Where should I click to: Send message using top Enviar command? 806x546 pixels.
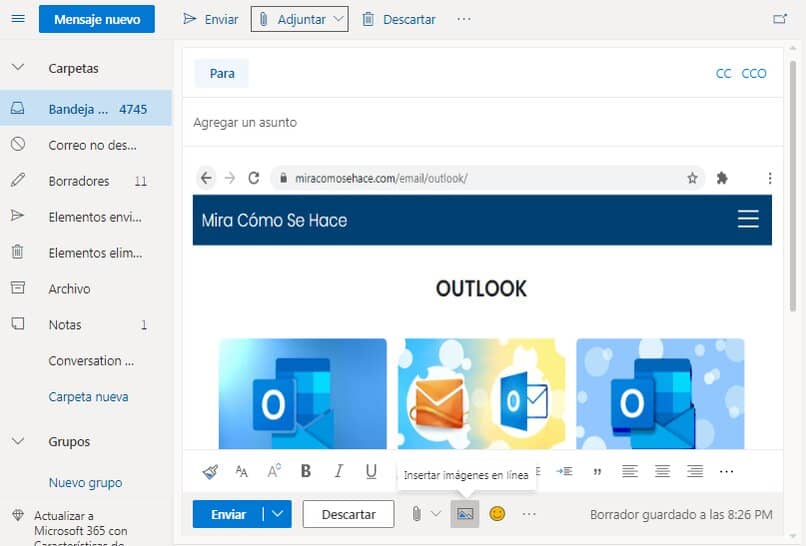pyautogui.click(x=211, y=19)
